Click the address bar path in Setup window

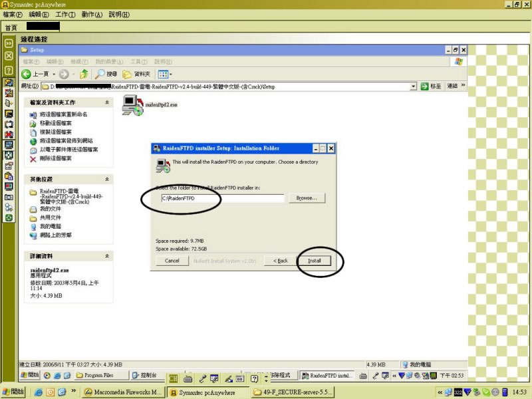pyautogui.click(x=225, y=86)
